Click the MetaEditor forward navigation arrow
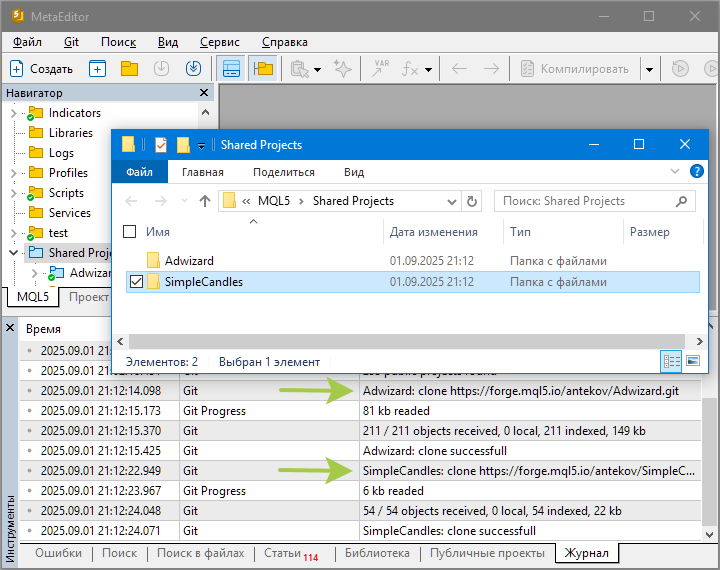 (x=491, y=69)
